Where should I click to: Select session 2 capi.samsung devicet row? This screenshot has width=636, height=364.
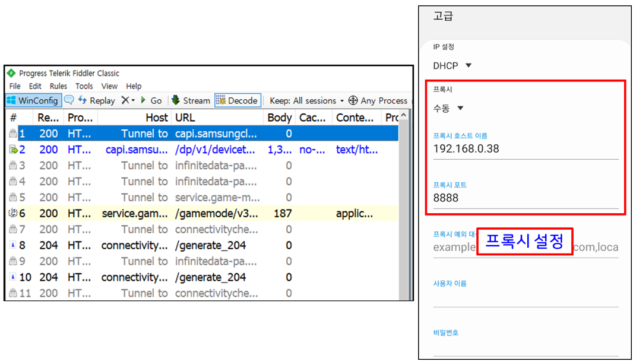tap(203, 150)
